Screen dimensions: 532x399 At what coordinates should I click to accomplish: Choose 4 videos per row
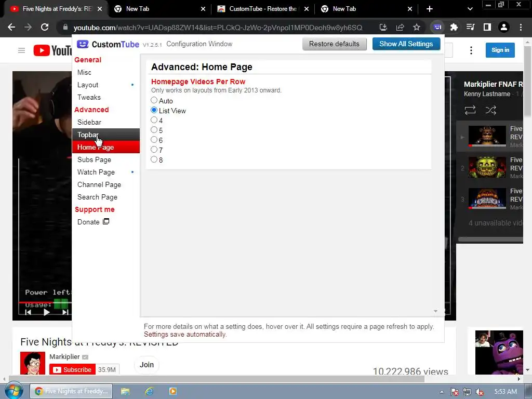tap(154, 120)
